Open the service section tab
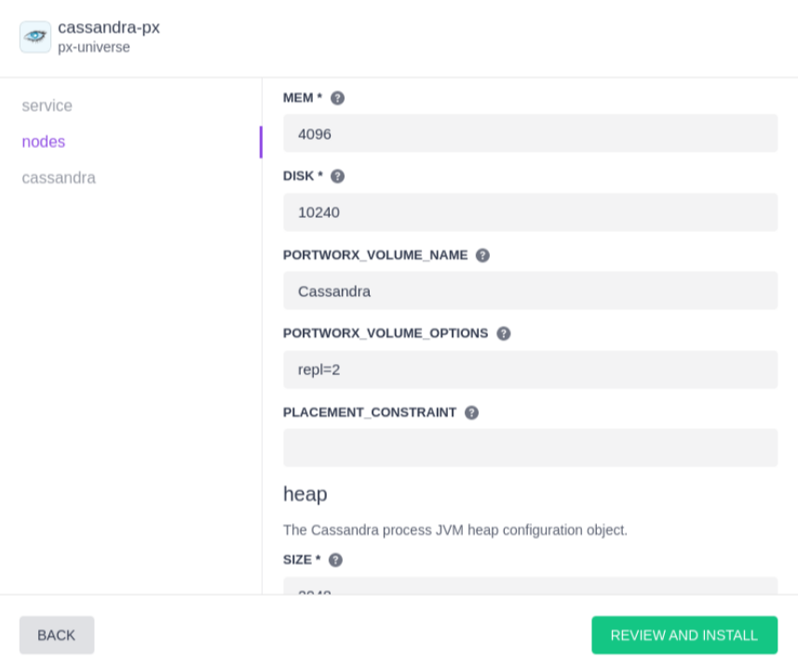Screen dimensions: 798x672 coord(47,106)
